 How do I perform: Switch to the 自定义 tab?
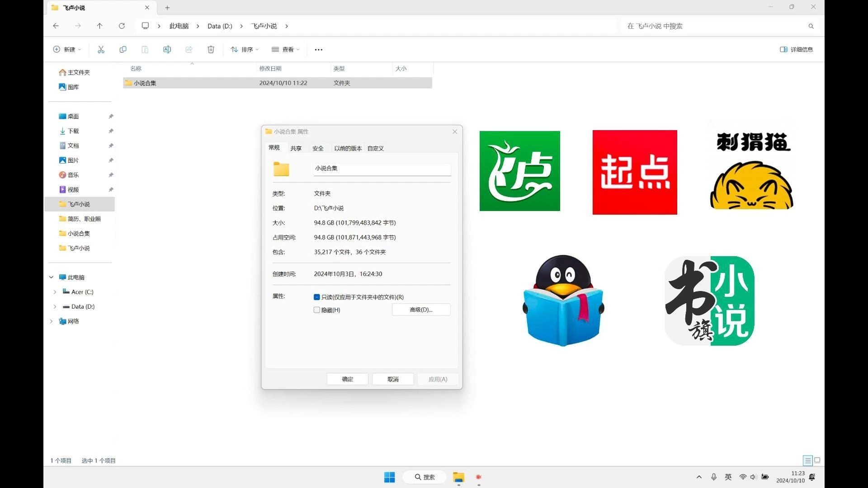point(375,148)
